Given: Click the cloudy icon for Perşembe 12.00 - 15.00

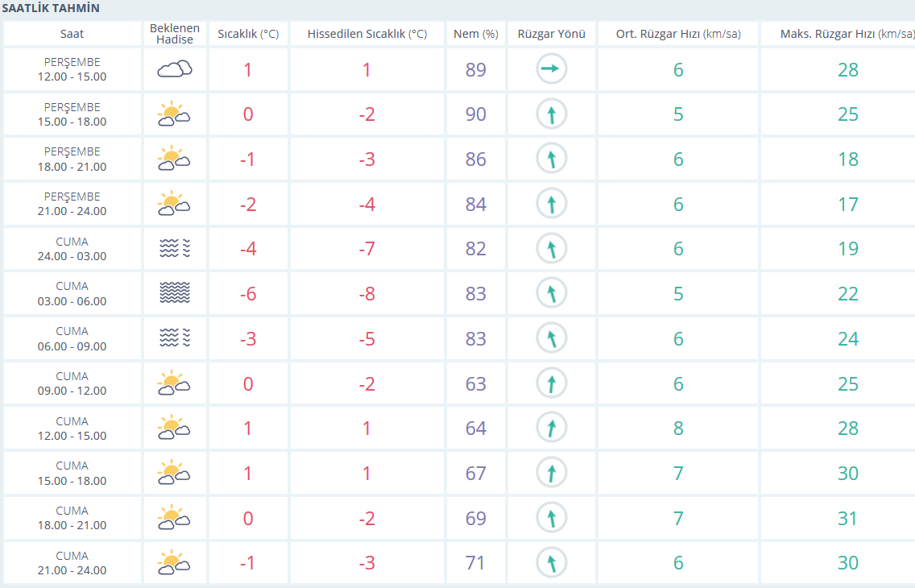Looking at the screenshot, I should (x=174, y=69).
